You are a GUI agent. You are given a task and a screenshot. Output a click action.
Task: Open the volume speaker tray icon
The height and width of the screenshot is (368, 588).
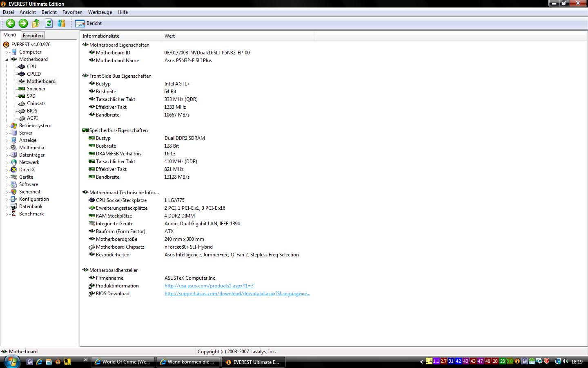565,361
